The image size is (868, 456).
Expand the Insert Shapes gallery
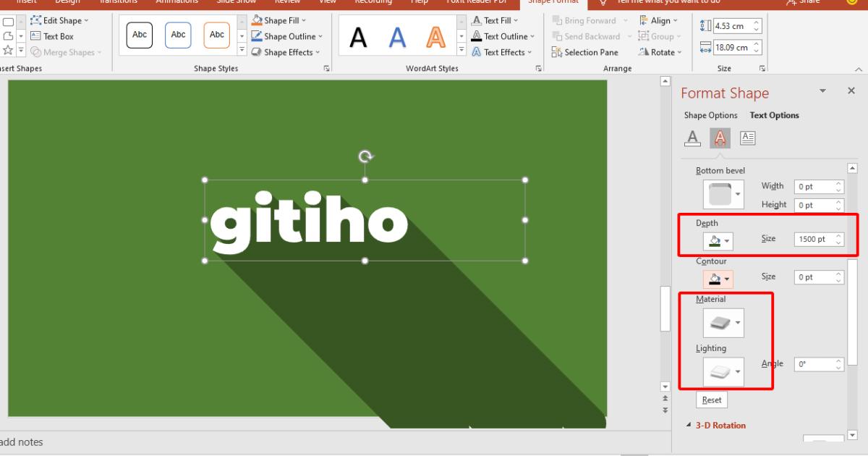click(x=20, y=52)
